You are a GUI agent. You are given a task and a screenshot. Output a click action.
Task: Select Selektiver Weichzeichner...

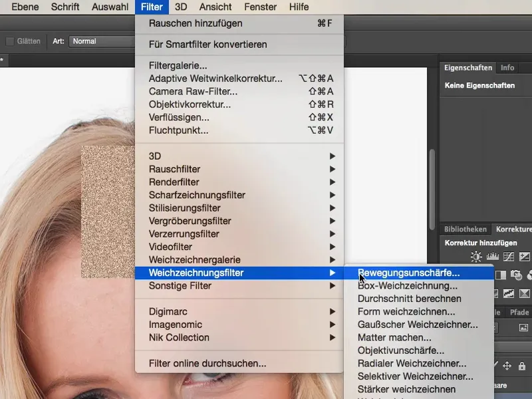tap(419, 376)
